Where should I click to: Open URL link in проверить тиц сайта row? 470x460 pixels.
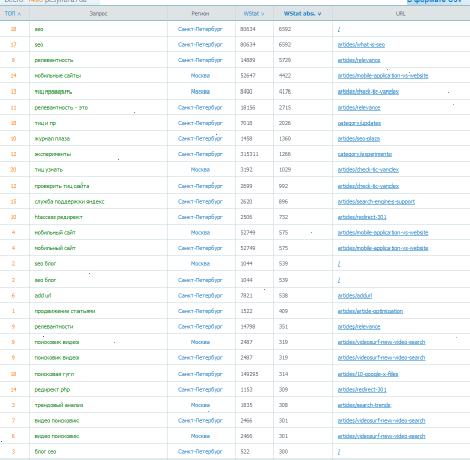pos(368,186)
